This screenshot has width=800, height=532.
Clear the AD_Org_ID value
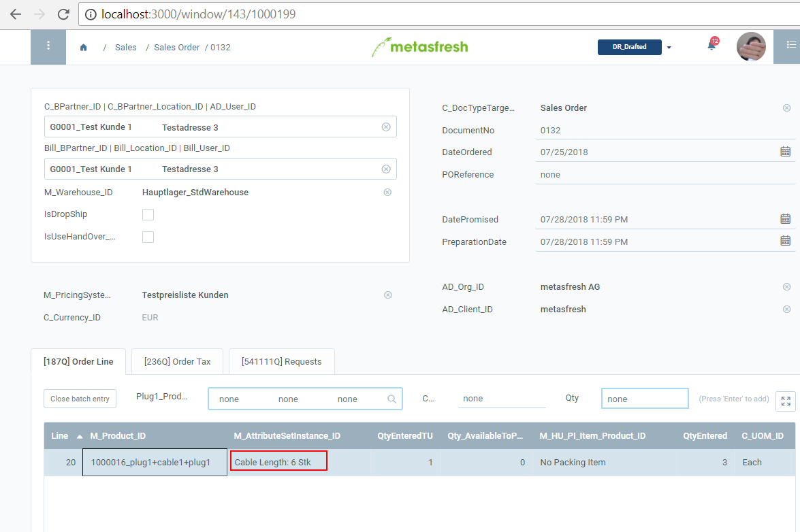[787, 287]
